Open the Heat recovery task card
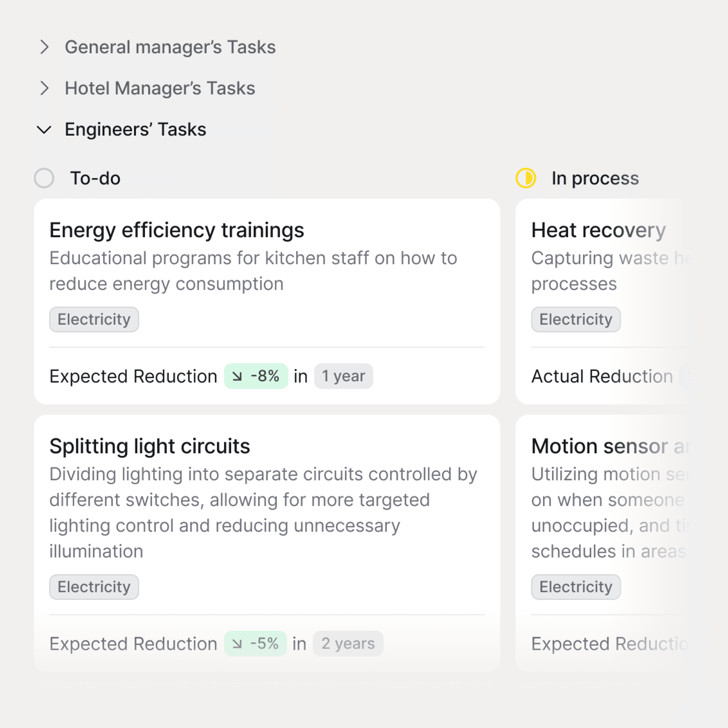This screenshot has height=728, width=728. coord(598,230)
